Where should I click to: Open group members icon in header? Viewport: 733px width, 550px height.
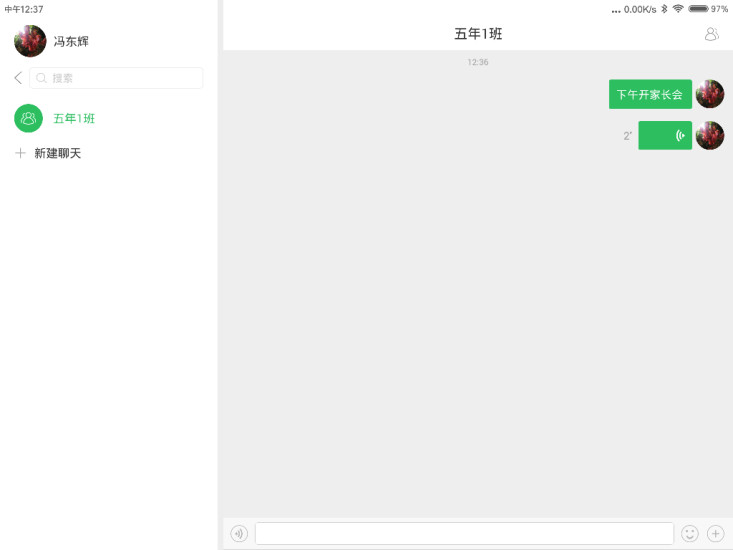[x=711, y=34]
